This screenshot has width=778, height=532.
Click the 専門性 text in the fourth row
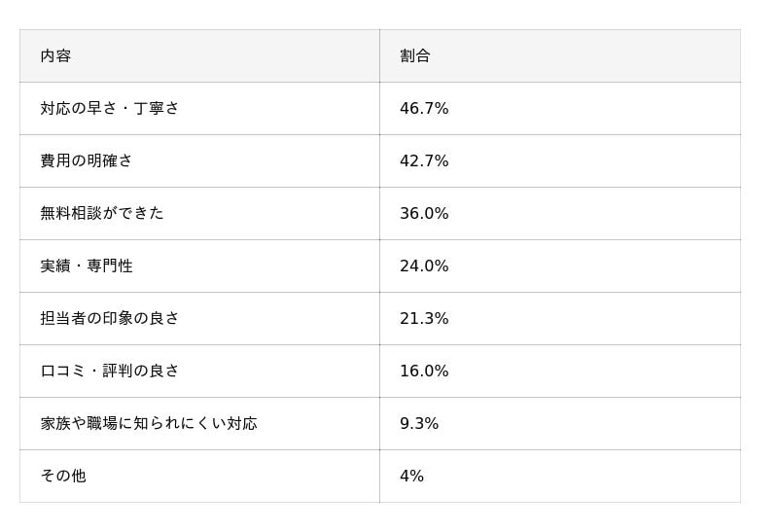click(x=110, y=266)
